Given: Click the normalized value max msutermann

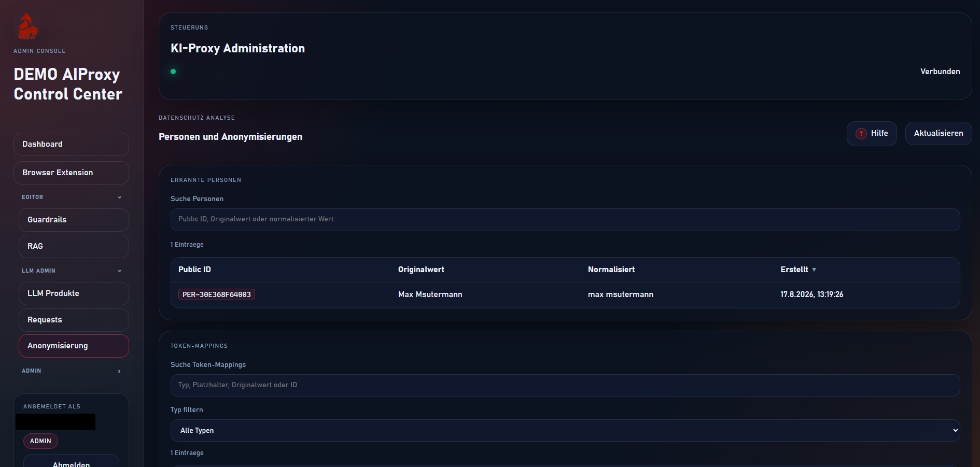Looking at the screenshot, I should coord(620,294).
